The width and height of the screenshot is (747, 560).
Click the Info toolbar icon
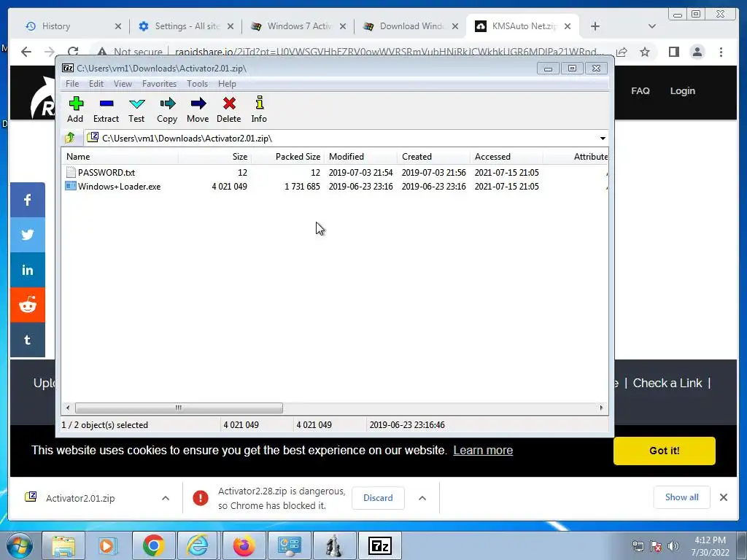259,109
